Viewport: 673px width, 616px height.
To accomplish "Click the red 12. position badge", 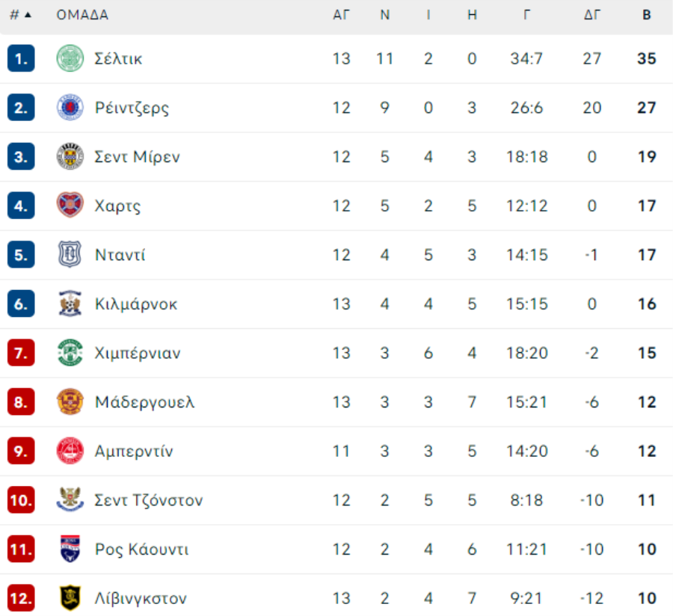I will click(x=21, y=599).
